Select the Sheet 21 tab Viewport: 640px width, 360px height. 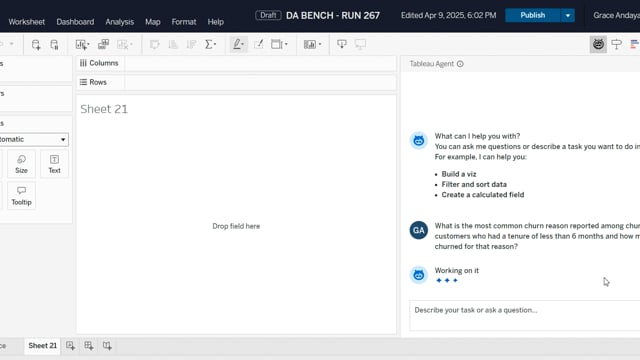point(42,346)
